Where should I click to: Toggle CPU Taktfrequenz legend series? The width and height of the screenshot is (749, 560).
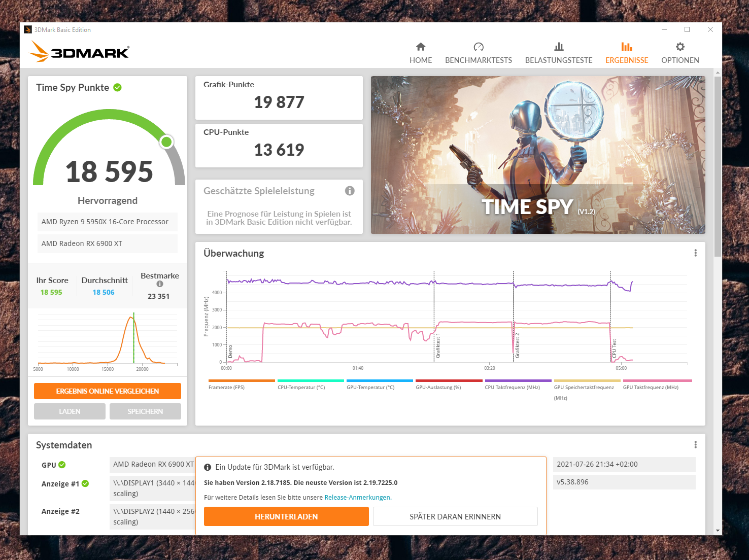pyautogui.click(x=518, y=384)
